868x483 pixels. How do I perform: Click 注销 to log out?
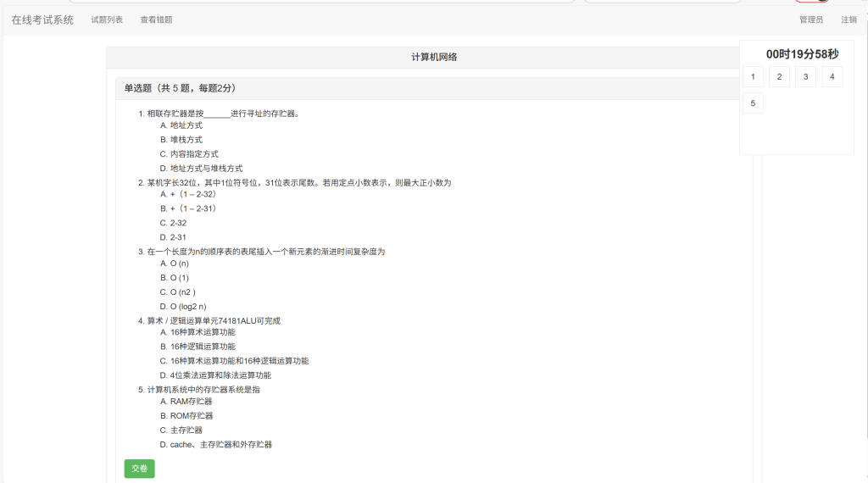pyautogui.click(x=849, y=20)
